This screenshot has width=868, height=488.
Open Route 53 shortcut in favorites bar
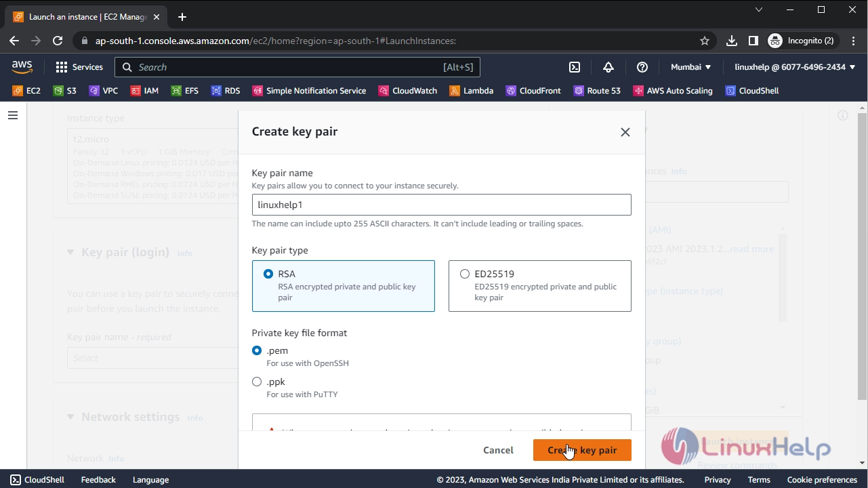597,91
